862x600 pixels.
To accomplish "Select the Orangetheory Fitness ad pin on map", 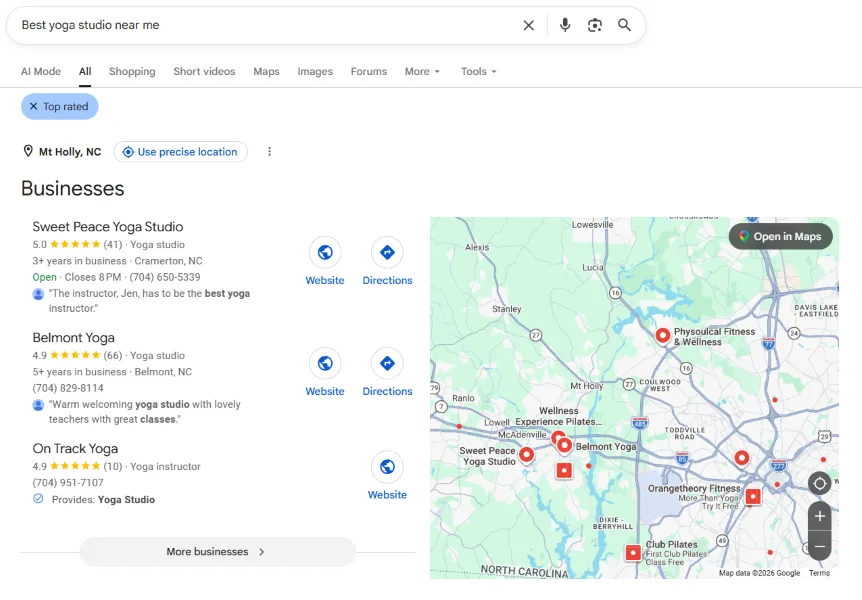I will click(753, 497).
